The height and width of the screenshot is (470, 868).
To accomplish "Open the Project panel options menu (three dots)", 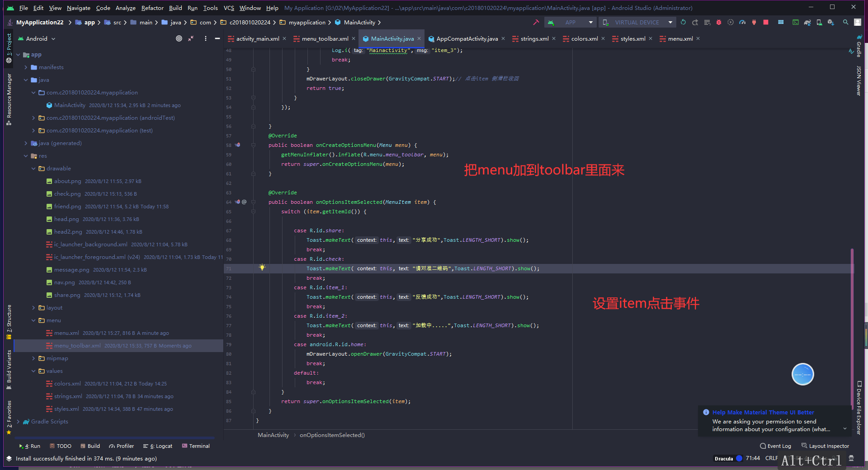I will (206, 38).
